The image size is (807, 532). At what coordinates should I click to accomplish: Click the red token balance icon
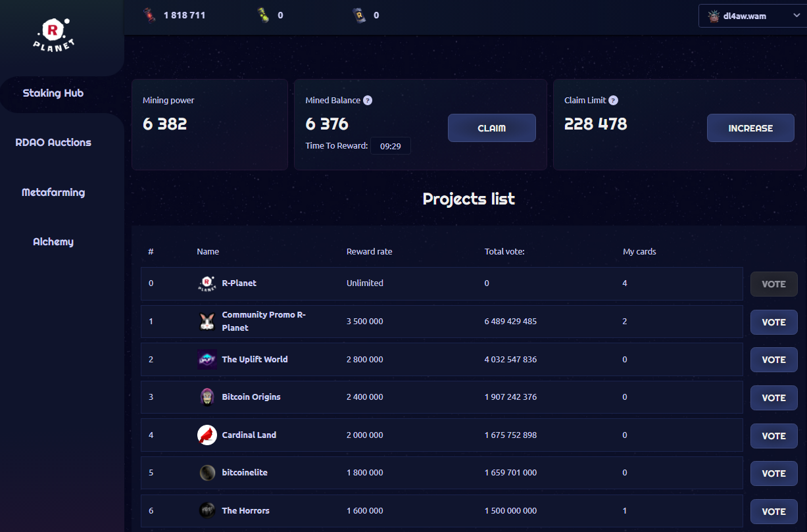149,15
